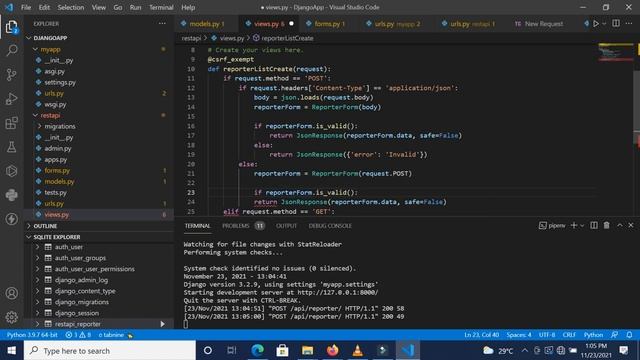Click the tabnine status bar item
The width and height of the screenshot is (640, 360).
116,335
